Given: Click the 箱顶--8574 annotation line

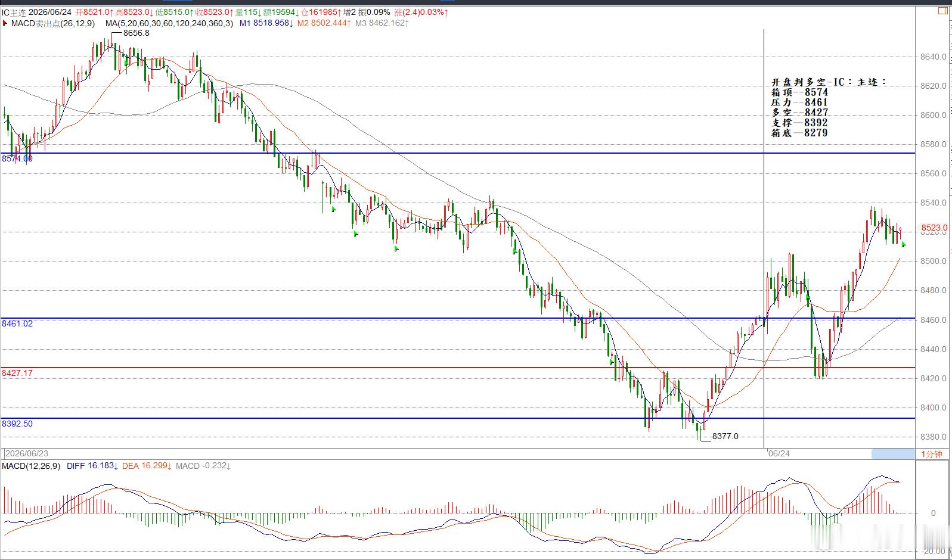Looking at the screenshot, I should click(x=799, y=92).
